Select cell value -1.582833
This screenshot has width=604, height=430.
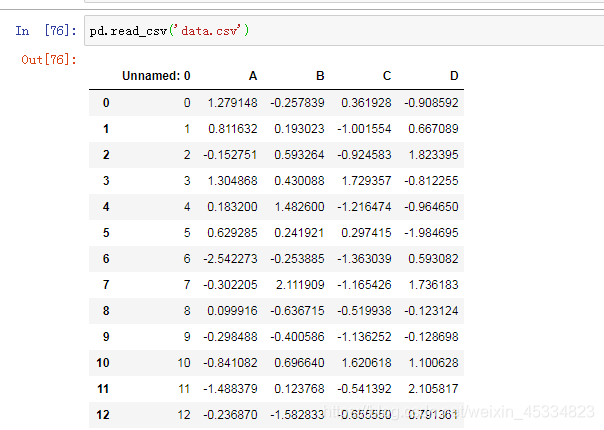pos(297,415)
